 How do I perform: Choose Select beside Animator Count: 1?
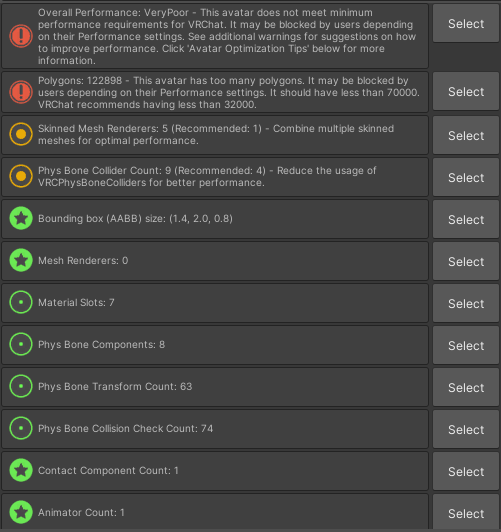point(466,513)
